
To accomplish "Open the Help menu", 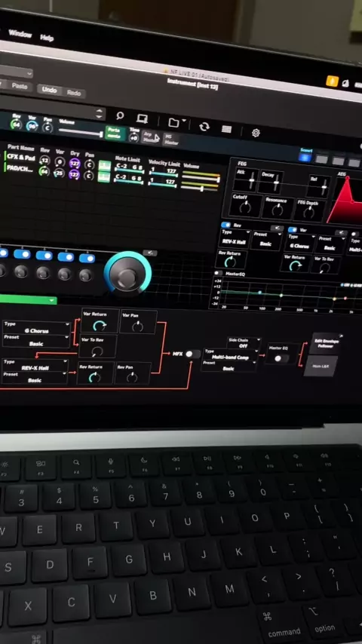I will 47,38.
